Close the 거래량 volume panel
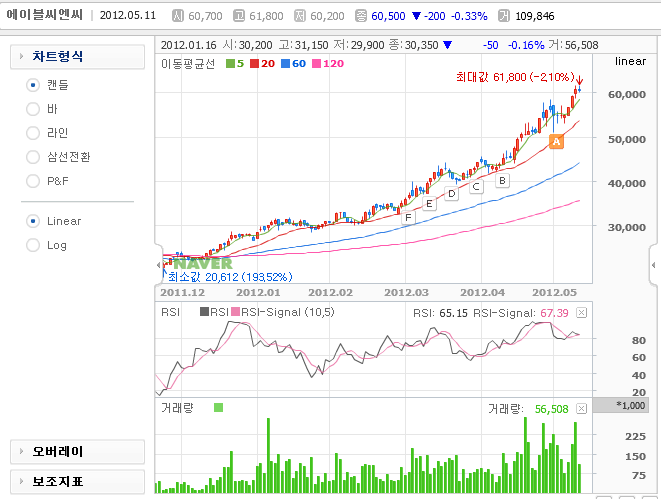 pyautogui.click(x=582, y=409)
